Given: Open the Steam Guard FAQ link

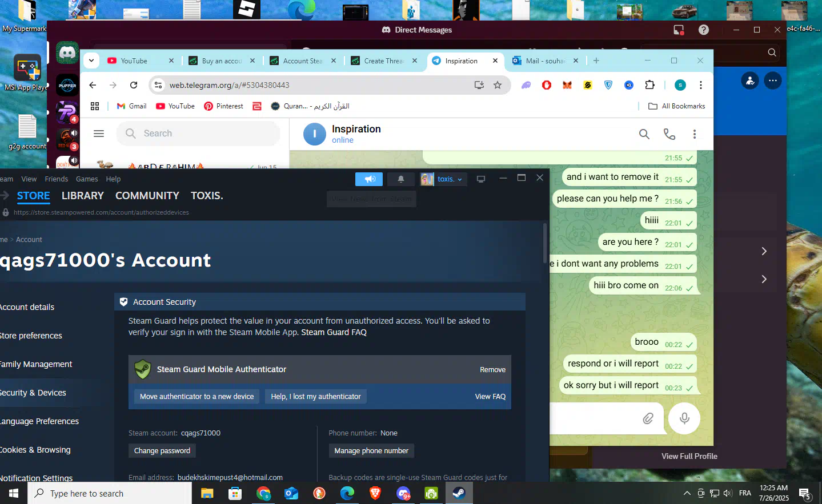Looking at the screenshot, I should [x=334, y=332].
